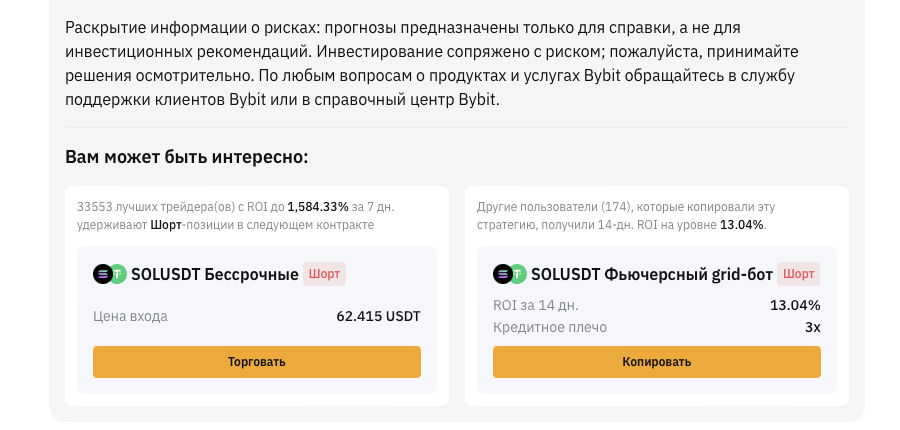This screenshot has width=900, height=430.
Task: Click the bold 1,584.33% ROI figure
Action: point(318,207)
